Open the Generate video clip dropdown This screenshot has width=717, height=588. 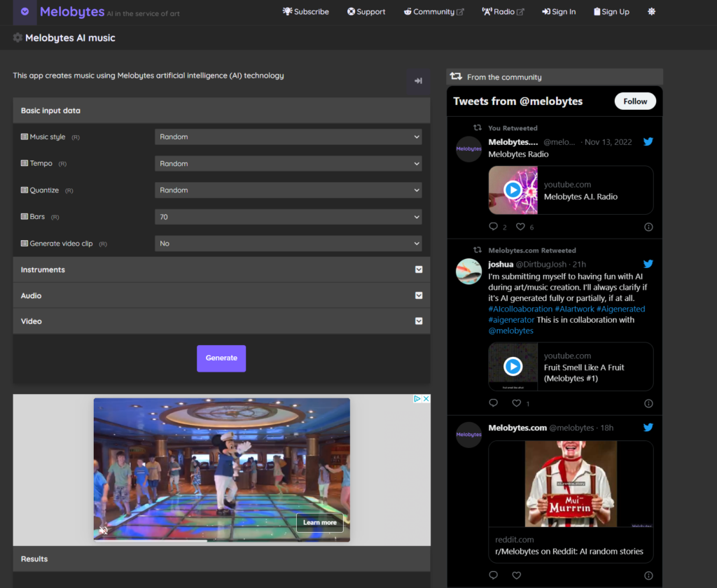point(288,244)
